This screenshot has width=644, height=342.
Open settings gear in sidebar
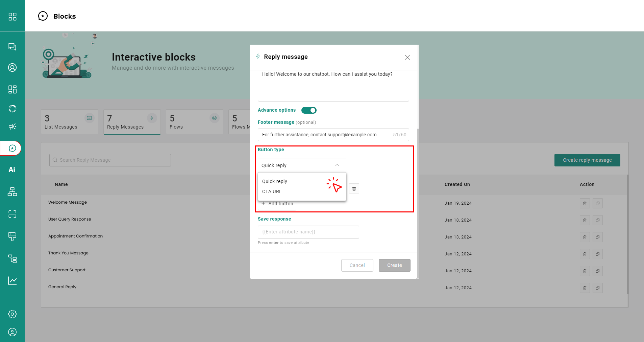pyautogui.click(x=12, y=314)
